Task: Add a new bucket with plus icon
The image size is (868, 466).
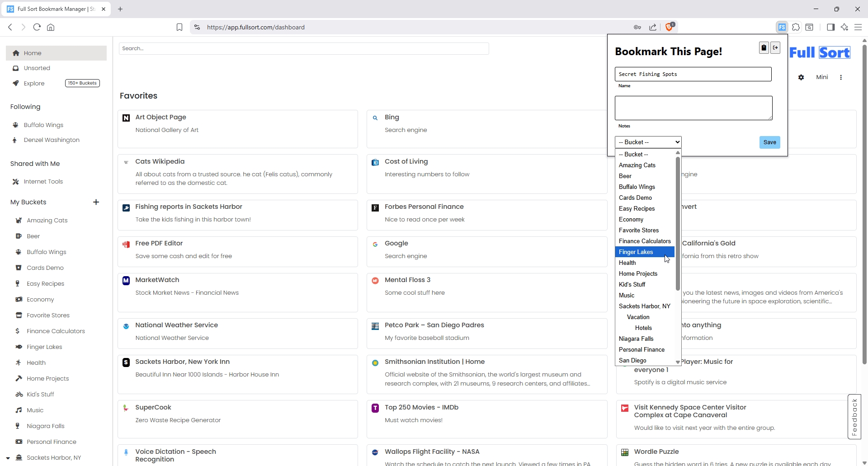Action: [x=96, y=202]
